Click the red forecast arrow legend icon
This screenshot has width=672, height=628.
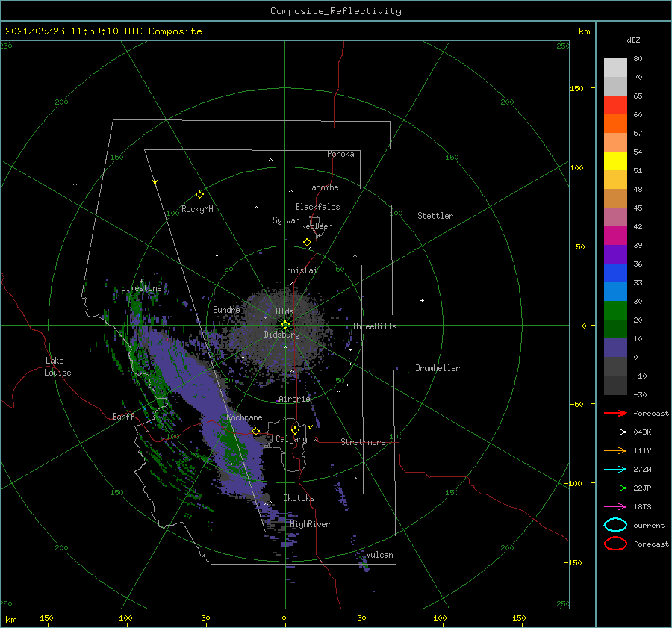615,413
